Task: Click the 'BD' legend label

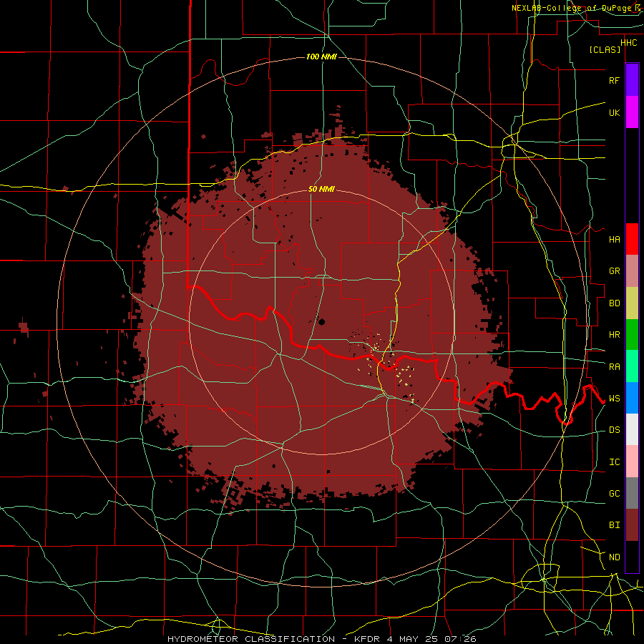Action: tap(615, 303)
